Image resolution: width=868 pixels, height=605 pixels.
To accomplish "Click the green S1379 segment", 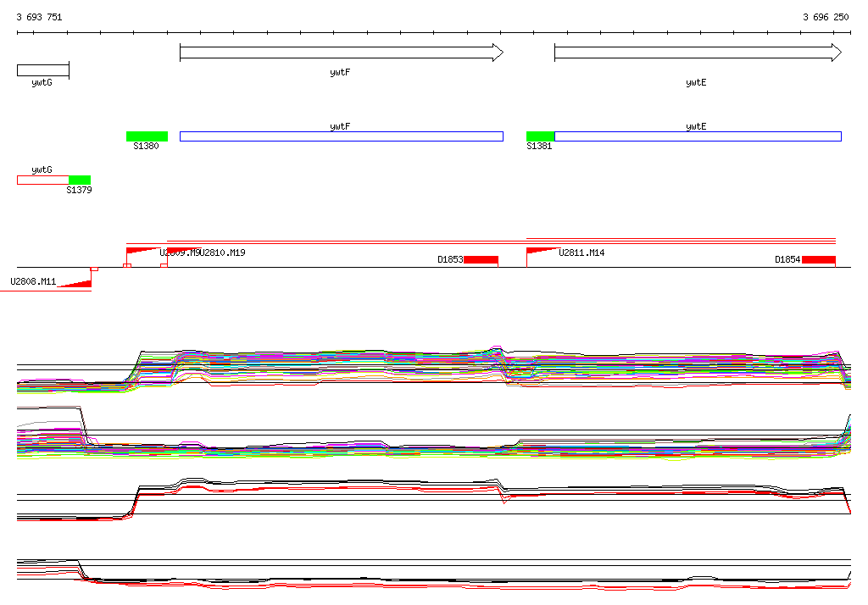I will [80, 180].
